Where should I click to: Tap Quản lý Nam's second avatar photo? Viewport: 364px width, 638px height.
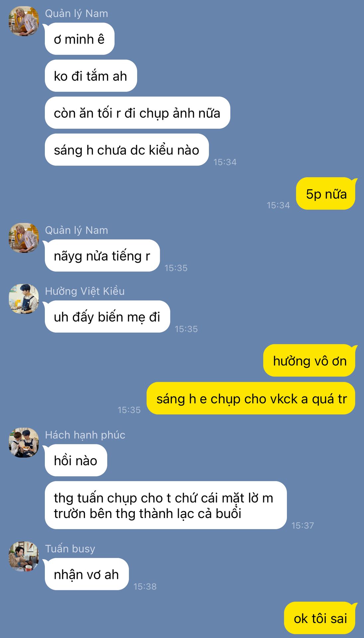coord(24,238)
